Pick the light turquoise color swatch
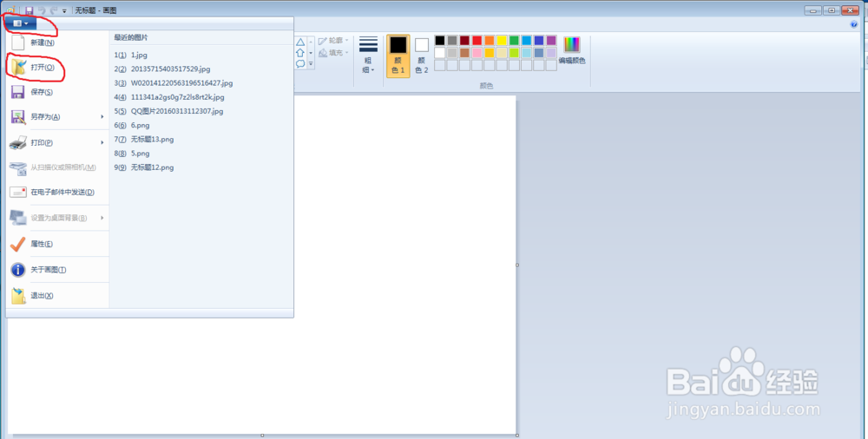This screenshot has height=439, width=868. tap(527, 53)
